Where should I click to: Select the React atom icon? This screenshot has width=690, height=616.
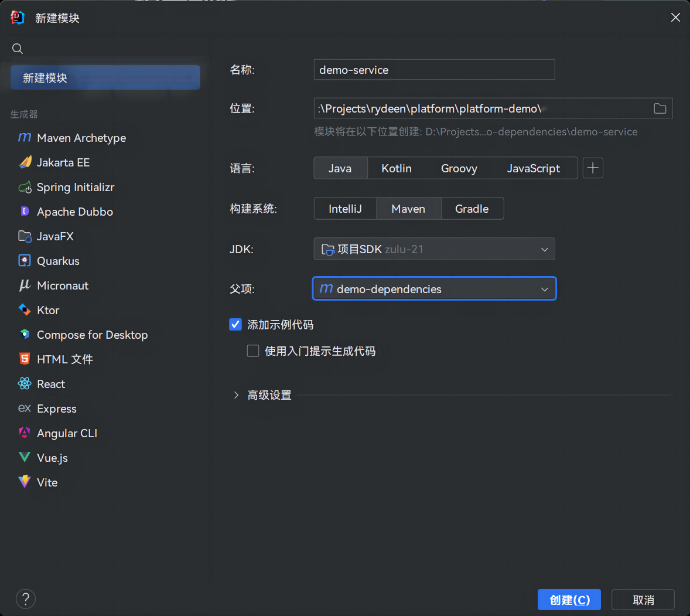tap(25, 384)
